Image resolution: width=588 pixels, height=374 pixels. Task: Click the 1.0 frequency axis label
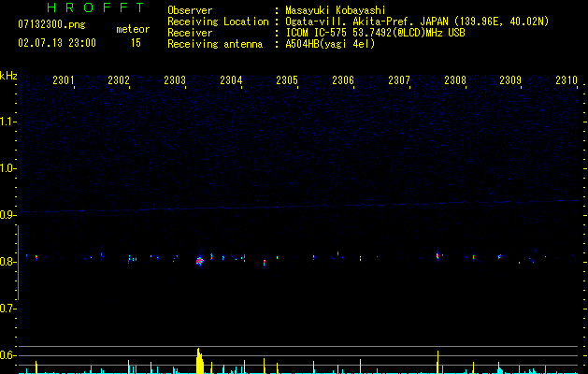pos(7,167)
